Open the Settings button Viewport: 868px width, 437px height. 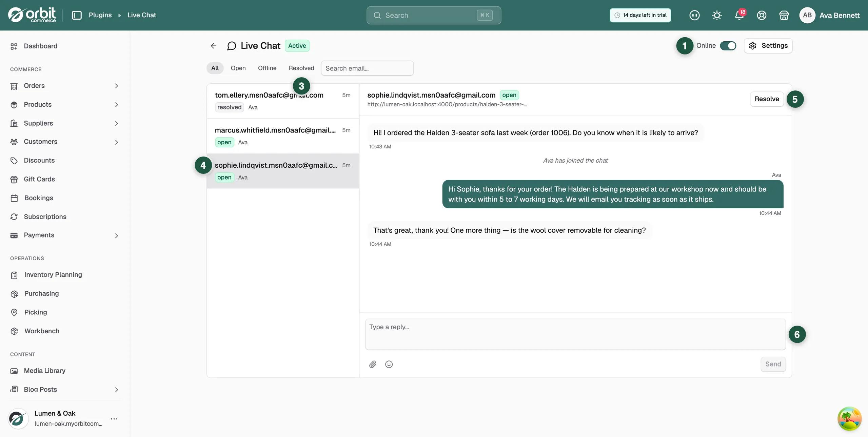pyautogui.click(x=768, y=46)
